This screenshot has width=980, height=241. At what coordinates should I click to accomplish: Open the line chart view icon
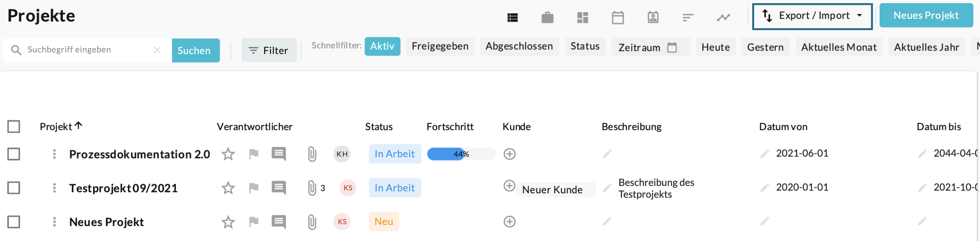click(723, 18)
